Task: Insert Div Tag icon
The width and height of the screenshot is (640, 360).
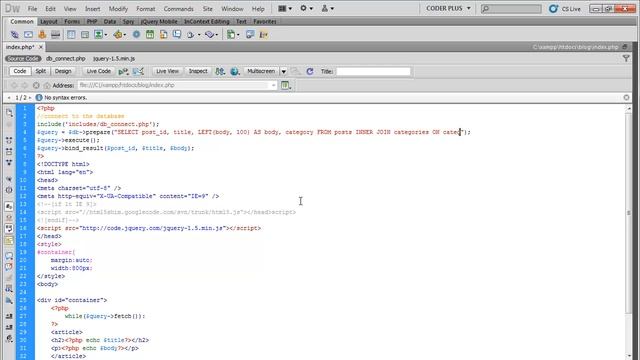Action: pos(85,35)
